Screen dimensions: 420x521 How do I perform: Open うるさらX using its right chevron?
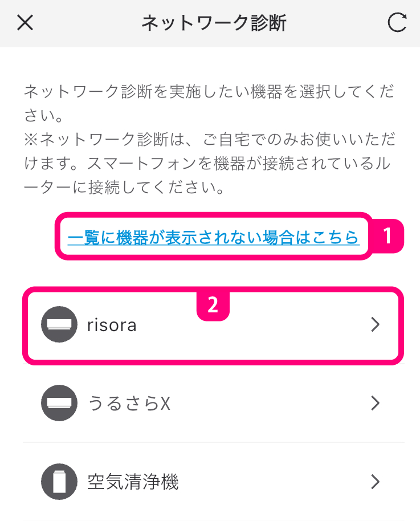[x=374, y=404]
